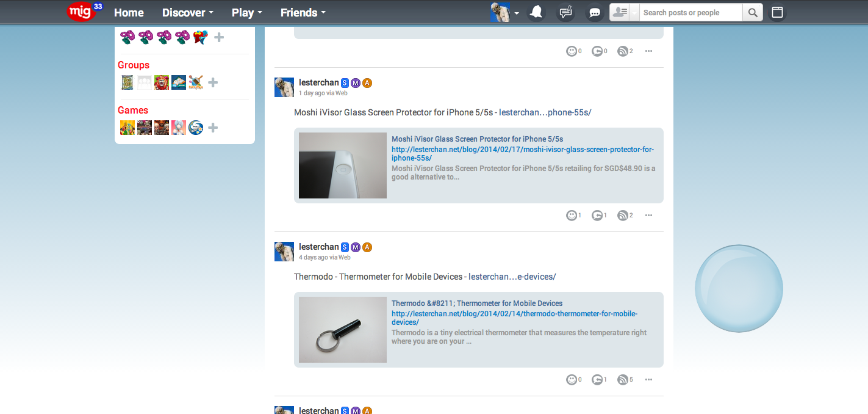Open the lesterchan…phone-55s/ link
The image size is (868, 414).
tap(545, 112)
